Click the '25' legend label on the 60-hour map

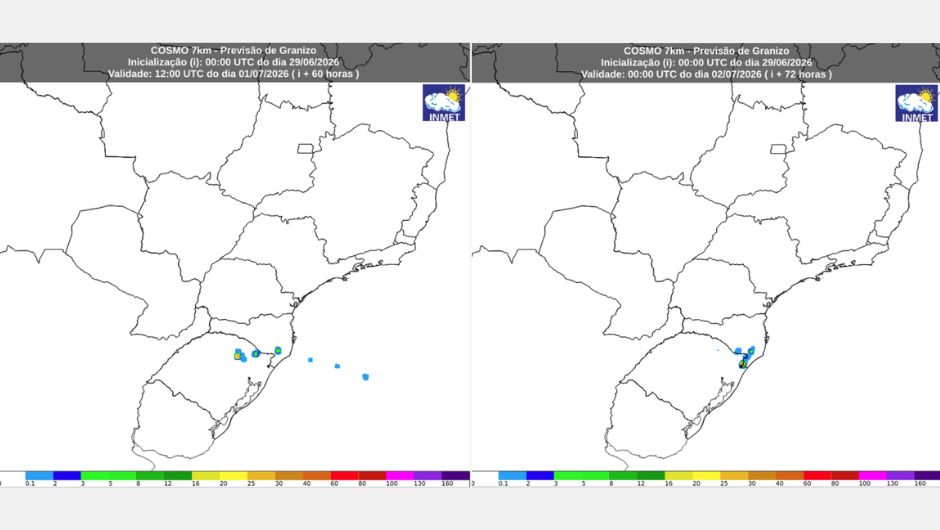(x=251, y=484)
